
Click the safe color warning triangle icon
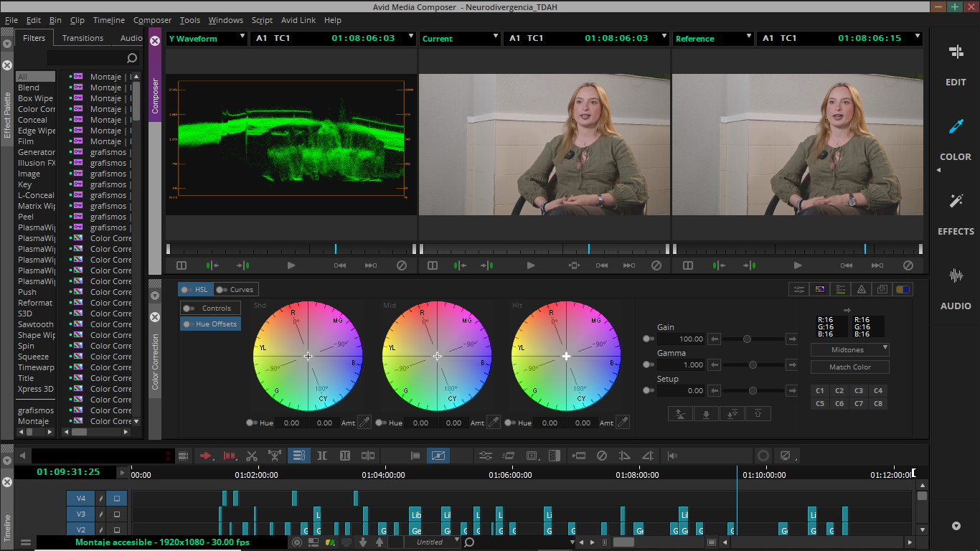pos(862,289)
